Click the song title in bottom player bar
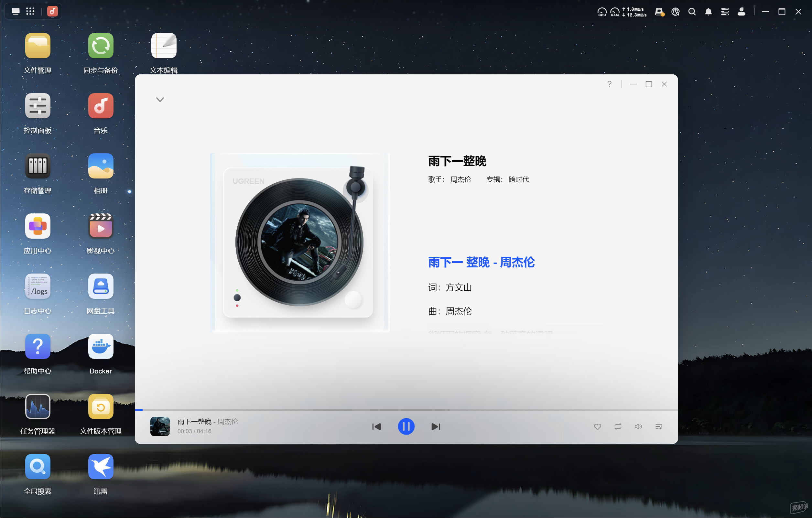The width and height of the screenshot is (812, 518). click(195, 422)
